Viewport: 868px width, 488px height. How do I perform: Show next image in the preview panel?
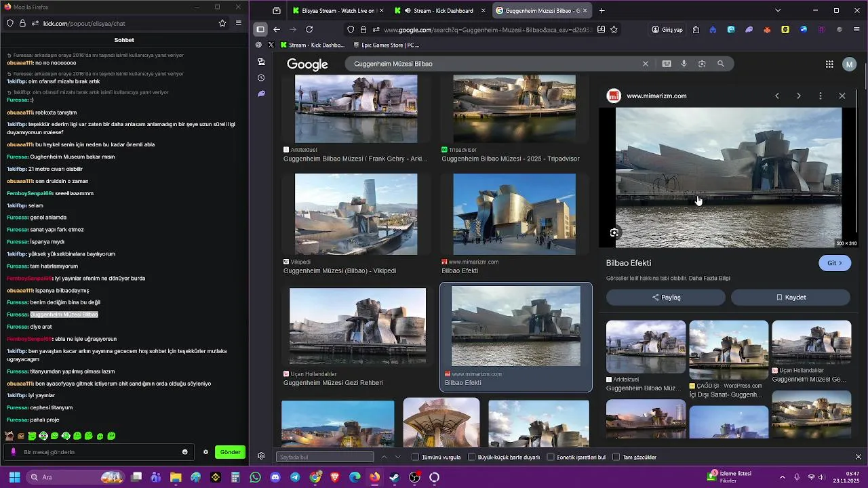799,96
